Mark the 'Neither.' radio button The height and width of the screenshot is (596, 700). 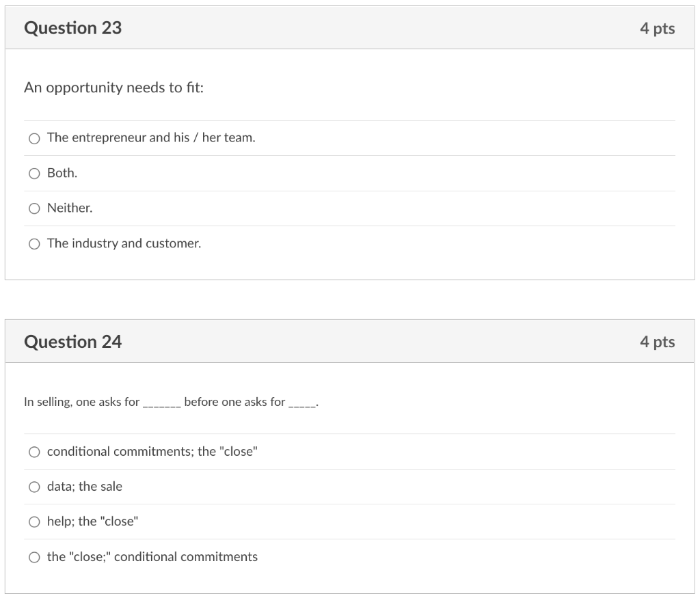point(34,208)
